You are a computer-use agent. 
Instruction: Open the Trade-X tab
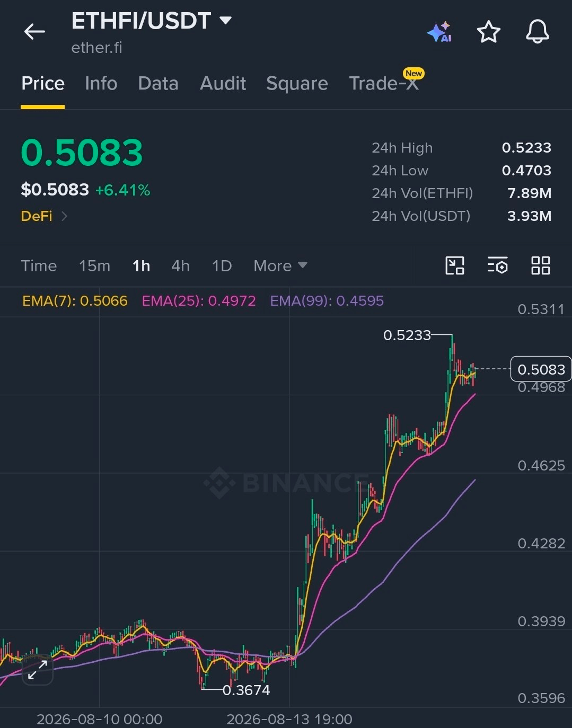click(x=384, y=84)
